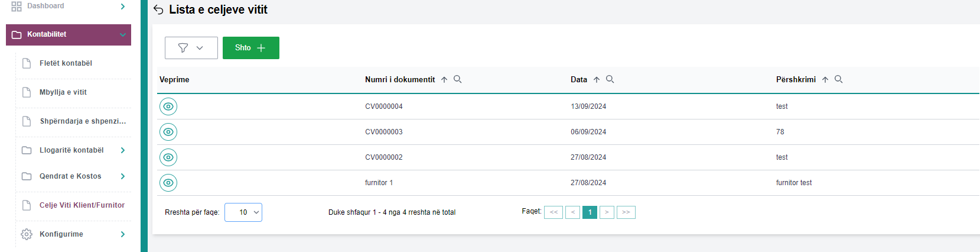Screen dimensions: 980x252
Task: Sort the Data column ascending
Action: coord(597,80)
